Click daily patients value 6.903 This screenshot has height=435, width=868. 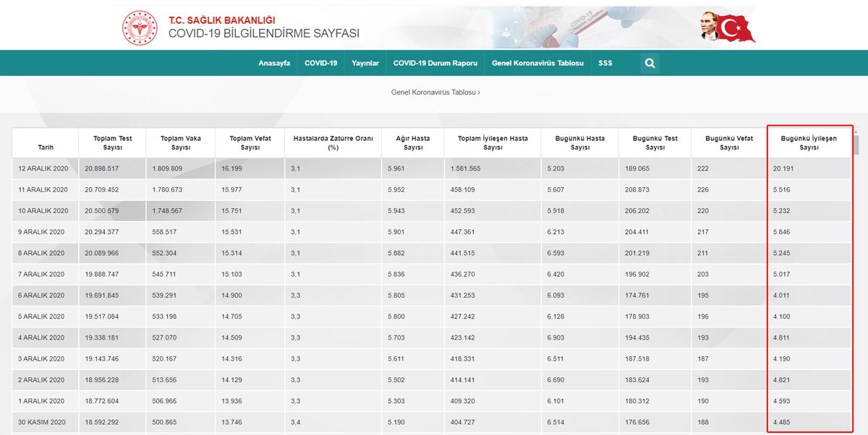point(556,337)
